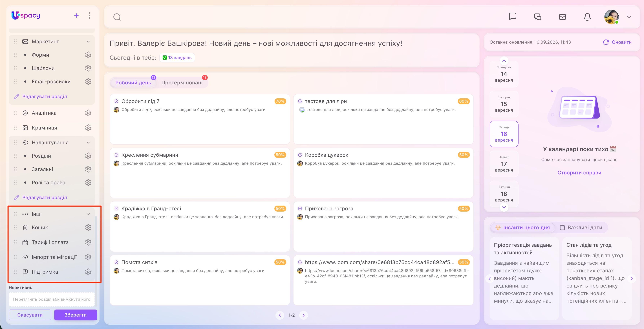Open the chat bubble icon in header
The width and height of the screenshot is (644, 329).
pyautogui.click(x=513, y=17)
